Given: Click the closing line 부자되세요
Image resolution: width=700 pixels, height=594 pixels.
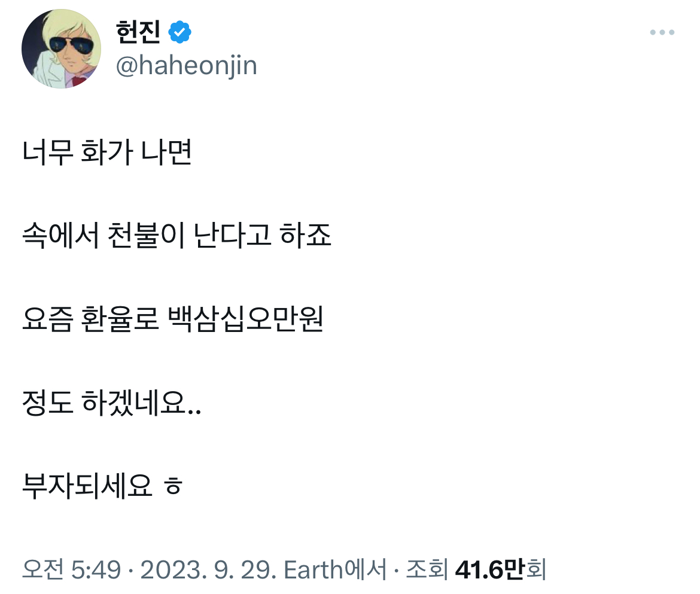Looking at the screenshot, I should click(87, 486).
